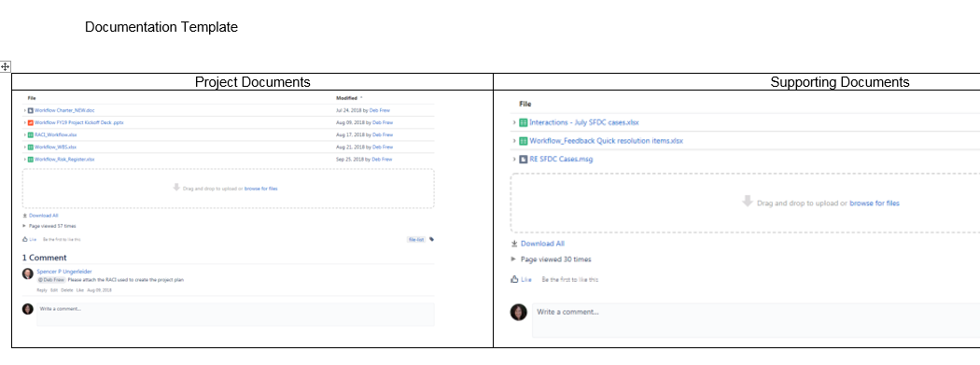This screenshot has width=980, height=365.
Task: Click Download All under Project Documents
Action: coord(44,215)
